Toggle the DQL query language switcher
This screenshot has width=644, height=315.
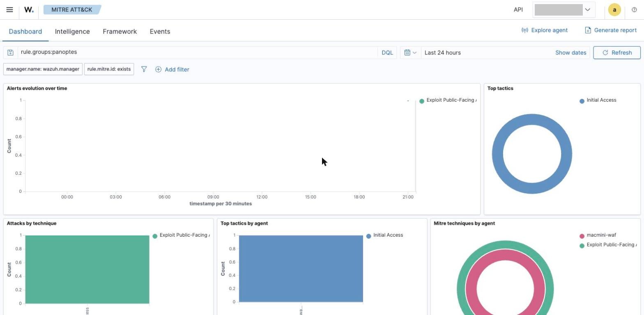coord(387,52)
